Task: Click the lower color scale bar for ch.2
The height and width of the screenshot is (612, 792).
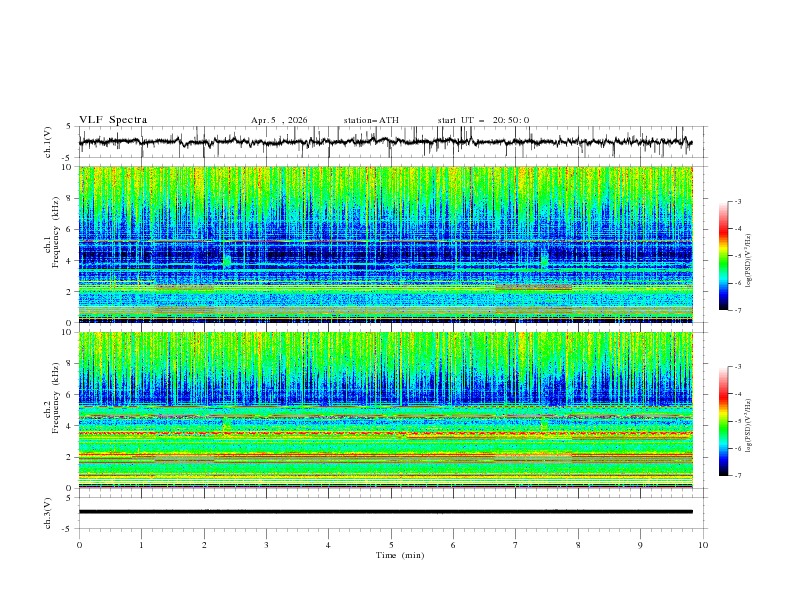Action: coord(723,421)
